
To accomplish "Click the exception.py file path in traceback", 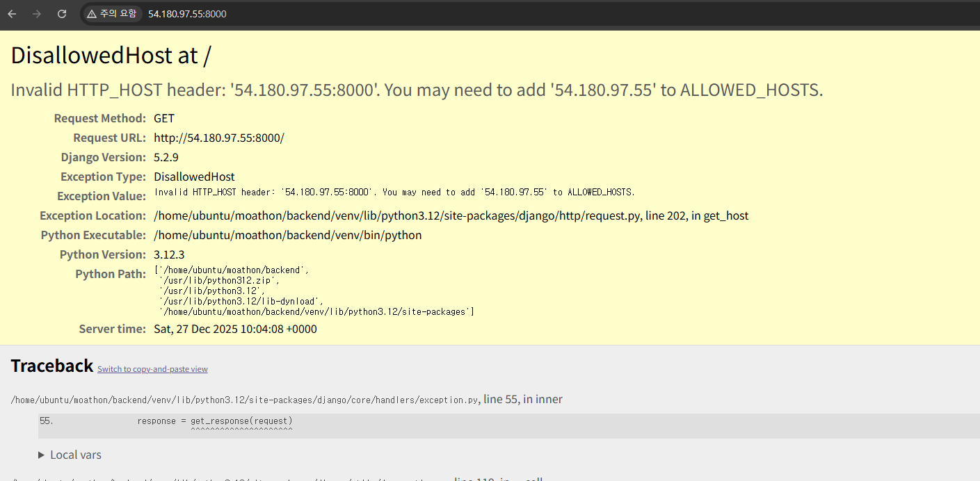I will tap(245, 400).
